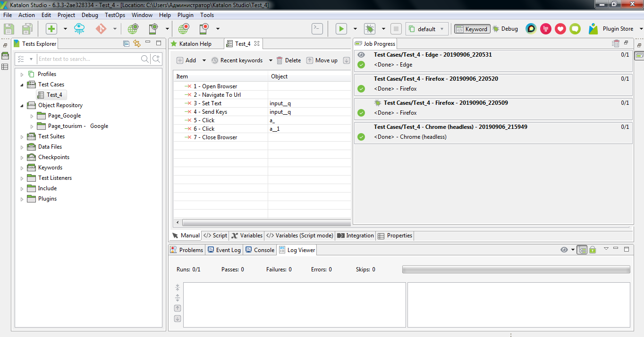Switch to Debug perspective

(x=505, y=29)
